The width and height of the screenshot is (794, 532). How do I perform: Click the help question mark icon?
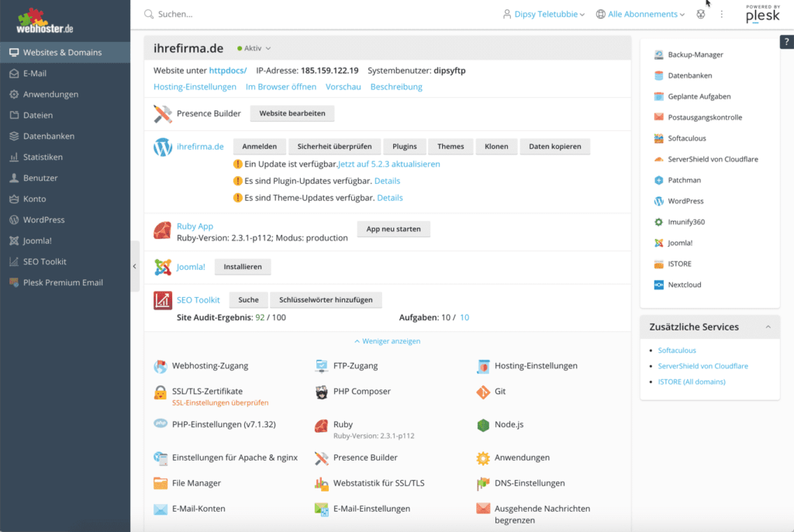(x=785, y=43)
